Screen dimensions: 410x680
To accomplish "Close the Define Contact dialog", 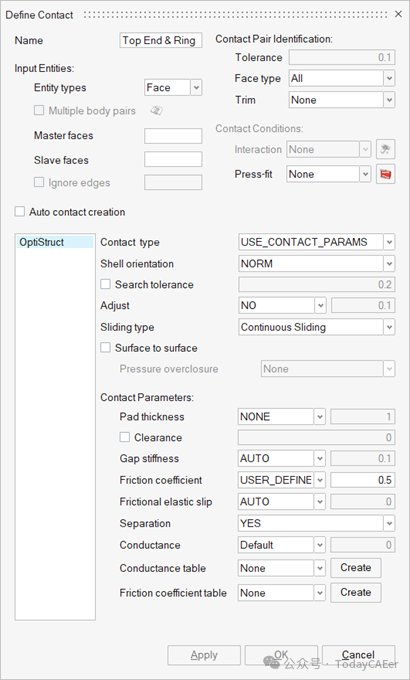I will coord(398,14).
